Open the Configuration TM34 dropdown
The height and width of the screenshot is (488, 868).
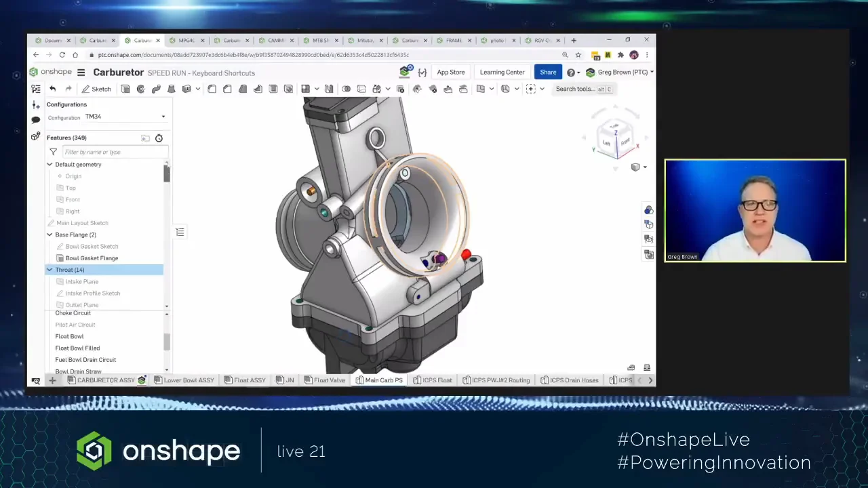(125, 117)
